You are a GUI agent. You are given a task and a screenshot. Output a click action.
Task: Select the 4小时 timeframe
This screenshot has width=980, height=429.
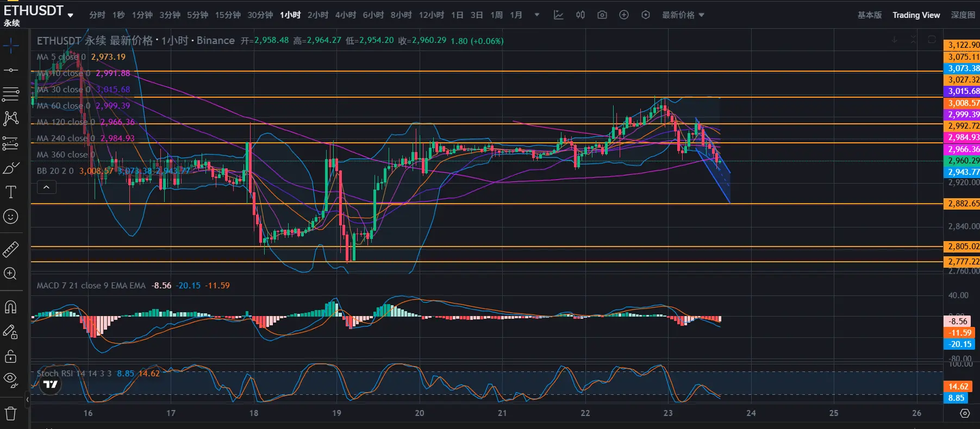346,15
